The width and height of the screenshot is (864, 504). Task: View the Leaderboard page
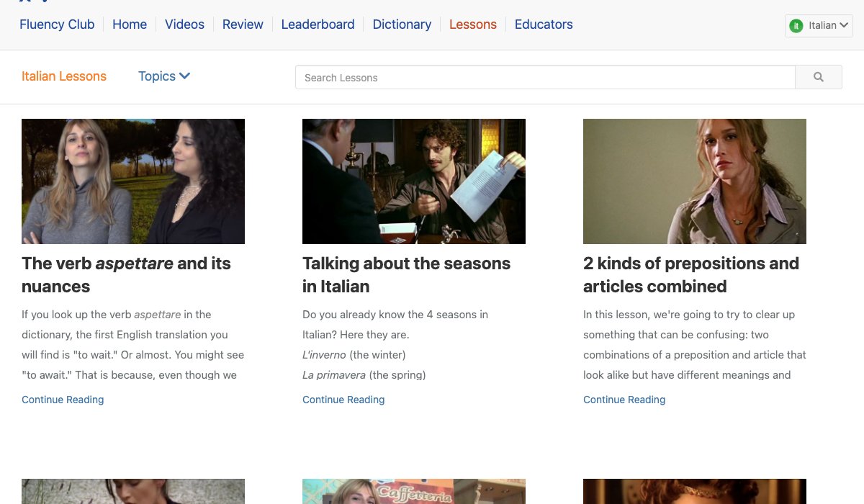pyautogui.click(x=318, y=24)
